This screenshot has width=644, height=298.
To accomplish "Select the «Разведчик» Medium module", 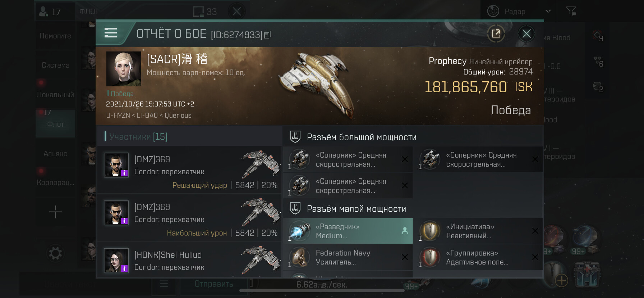I will coord(348,231).
